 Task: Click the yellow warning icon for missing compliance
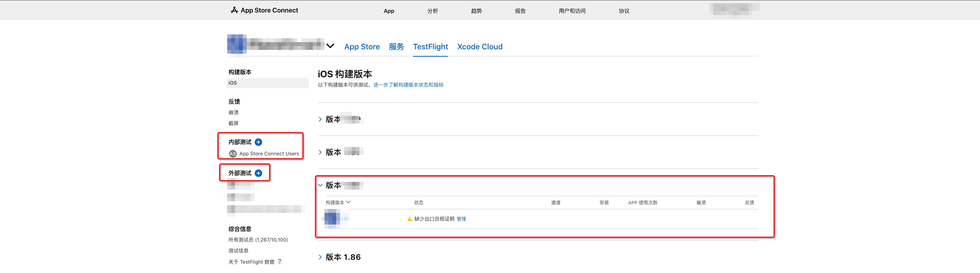point(409,219)
